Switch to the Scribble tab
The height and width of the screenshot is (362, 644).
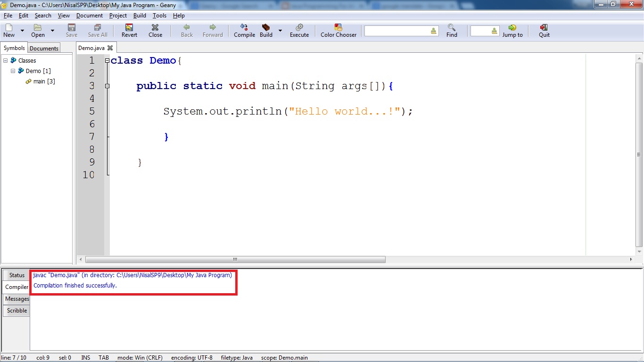point(17,311)
